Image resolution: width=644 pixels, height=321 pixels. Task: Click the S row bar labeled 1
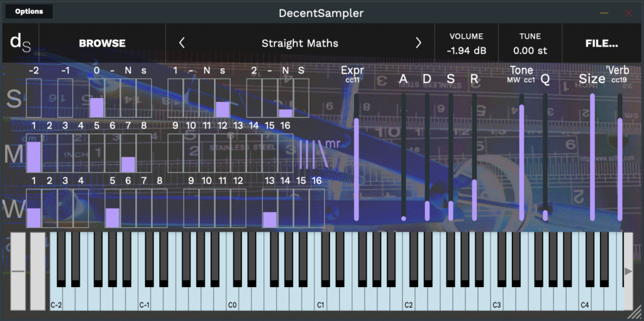point(175,98)
